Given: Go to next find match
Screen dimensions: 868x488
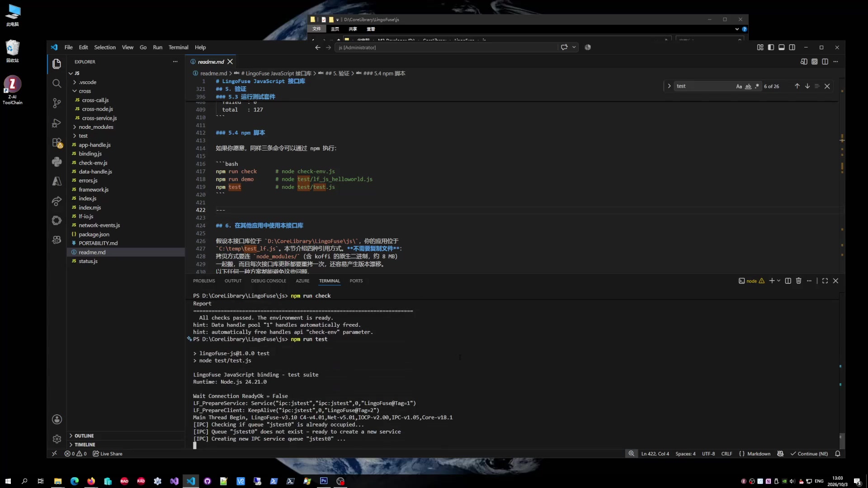Looking at the screenshot, I should coord(807,86).
